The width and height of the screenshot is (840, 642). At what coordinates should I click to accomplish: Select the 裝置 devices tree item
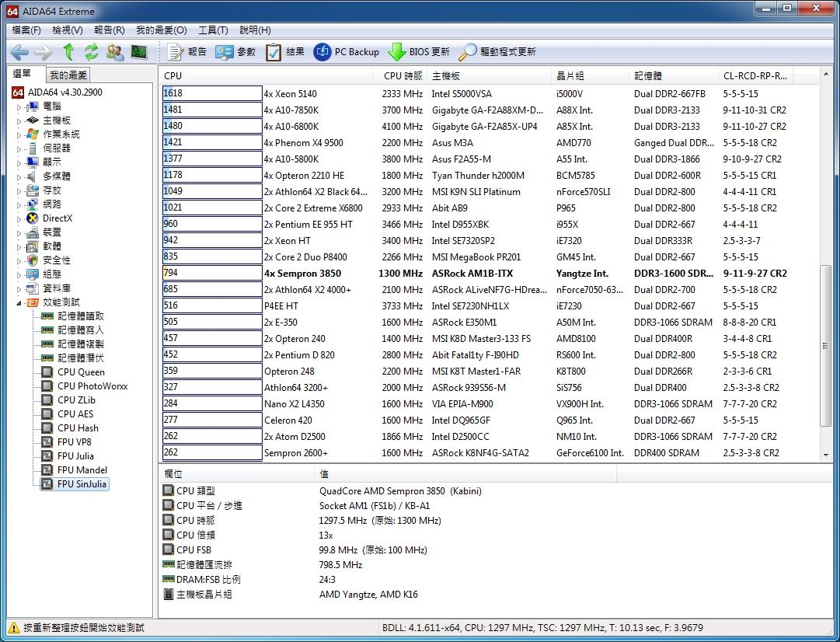[52, 232]
